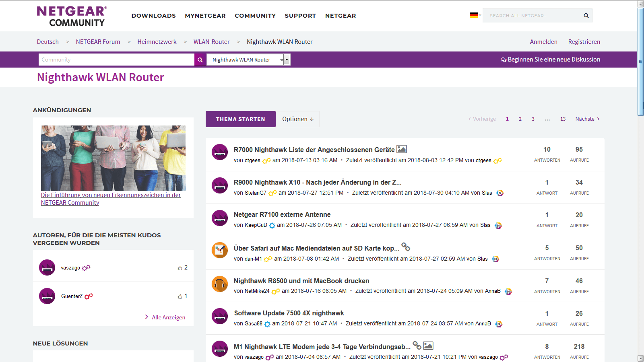Image resolution: width=644 pixels, height=362 pixels.
Task: Click kudos thumbs-up icon next to vaszago
Action: coord(180,268)
